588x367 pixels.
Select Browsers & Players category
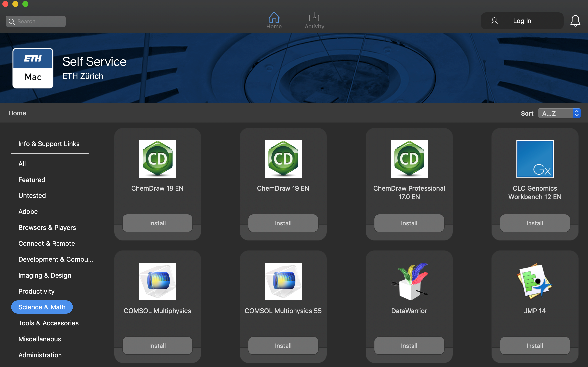click(47, 228)
